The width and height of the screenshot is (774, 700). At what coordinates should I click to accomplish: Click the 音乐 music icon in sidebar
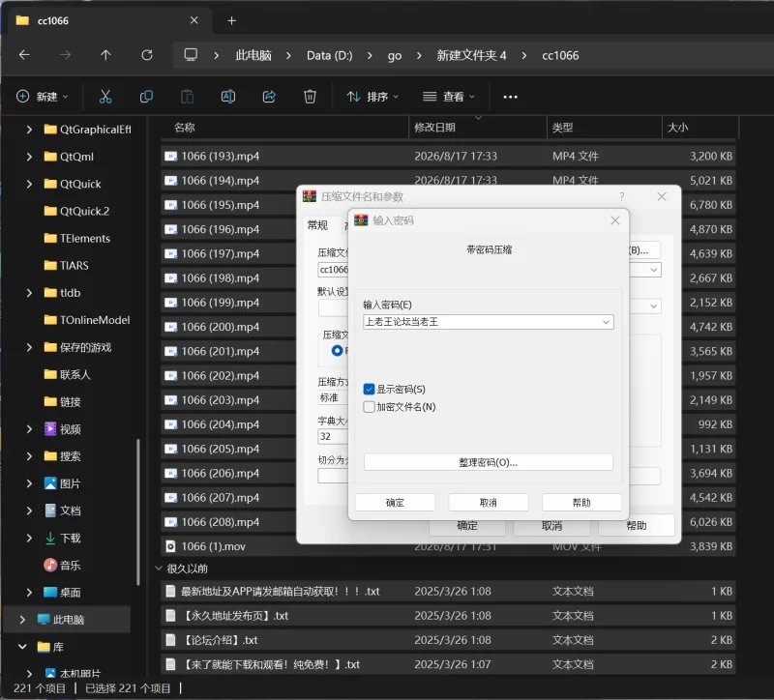(x=50, y=565)
